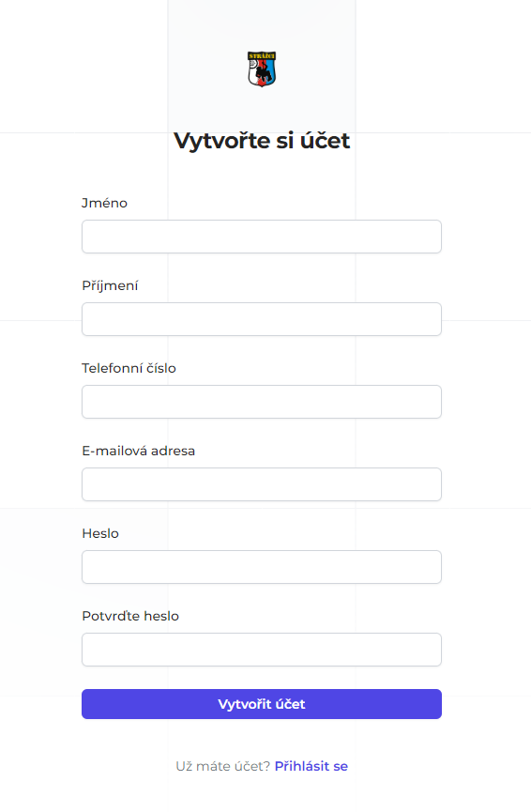Click the blue stripe of the shield crest
The height and width of the screenshot is (812, 531).
[x=271, y=69]
